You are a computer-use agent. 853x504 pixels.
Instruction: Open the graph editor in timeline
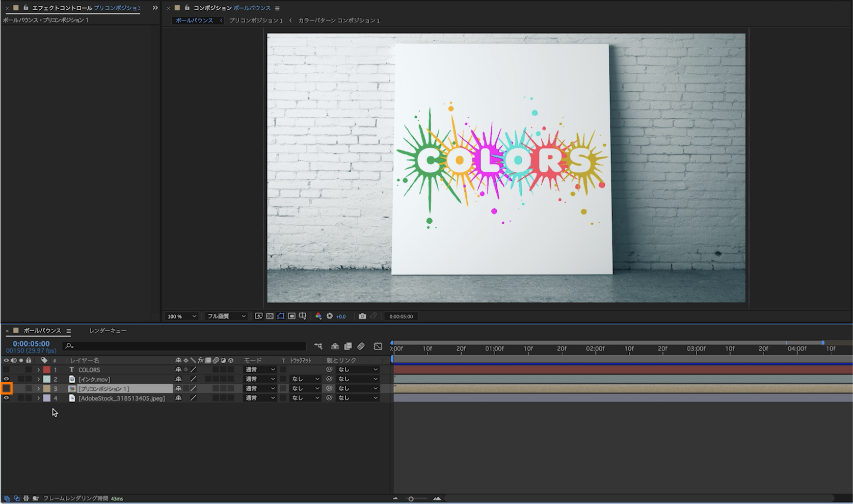(378, 347)
